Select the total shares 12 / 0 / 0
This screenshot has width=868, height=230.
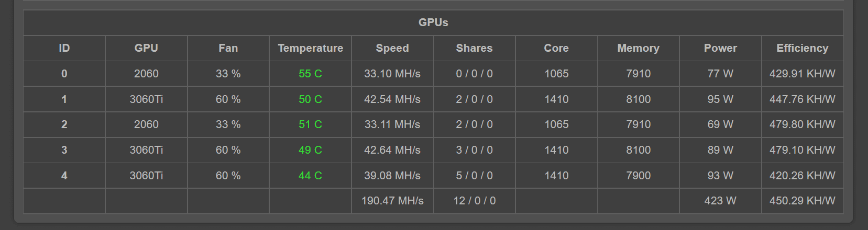click(474, 201)
